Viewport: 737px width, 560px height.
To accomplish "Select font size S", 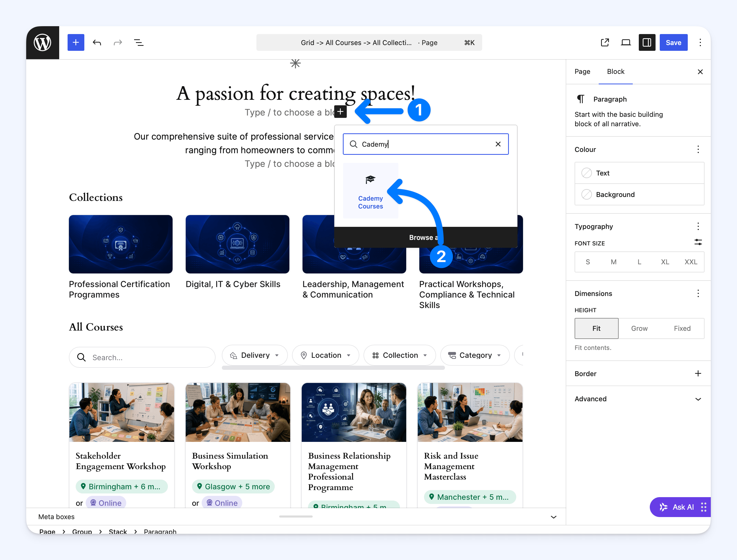I will click(x=588, y=262).
